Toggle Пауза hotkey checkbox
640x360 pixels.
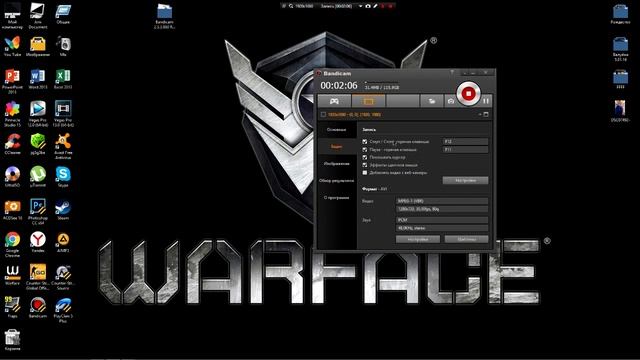(365, 149)
